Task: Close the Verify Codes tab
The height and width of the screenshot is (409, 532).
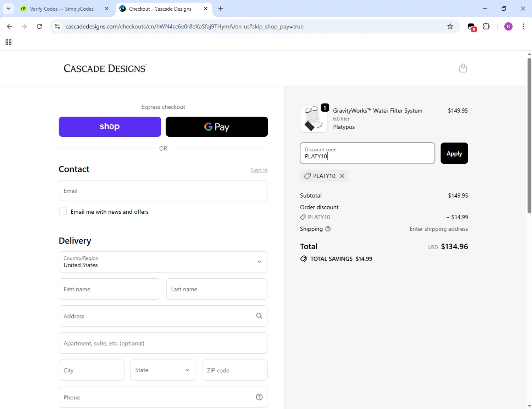Action: [x=106, y=9]
